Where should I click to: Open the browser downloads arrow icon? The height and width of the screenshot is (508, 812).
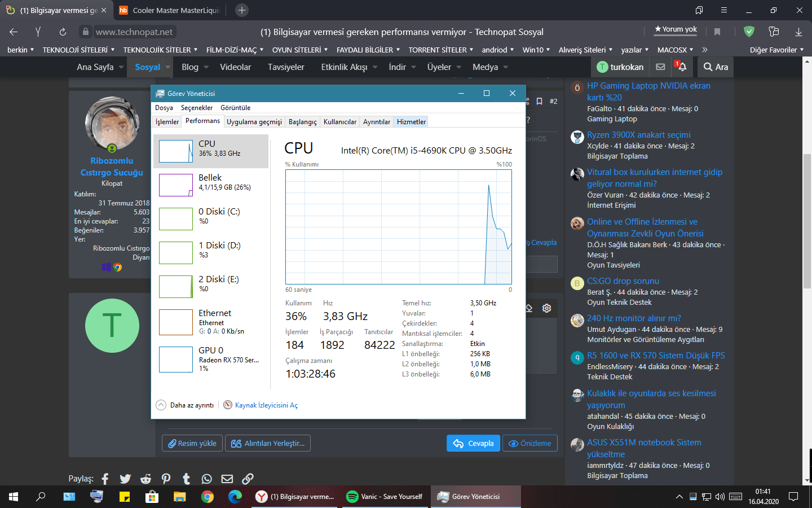pyautogui.click(x=798, y=32)
